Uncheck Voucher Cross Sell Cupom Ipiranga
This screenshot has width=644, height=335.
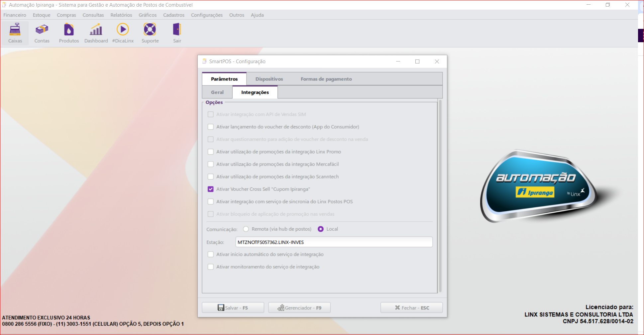click(211, 189)
